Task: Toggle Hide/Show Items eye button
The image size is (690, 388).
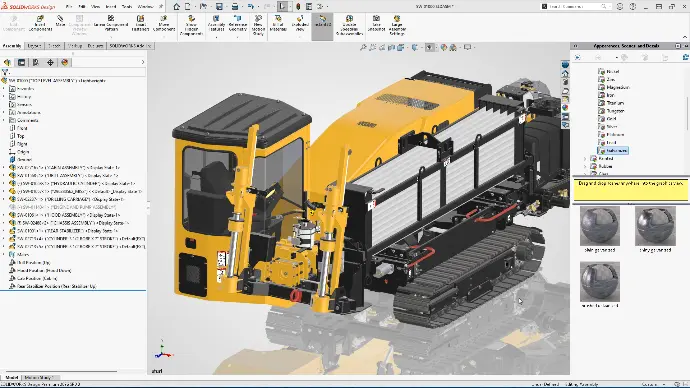Action: tap(429, 47)
